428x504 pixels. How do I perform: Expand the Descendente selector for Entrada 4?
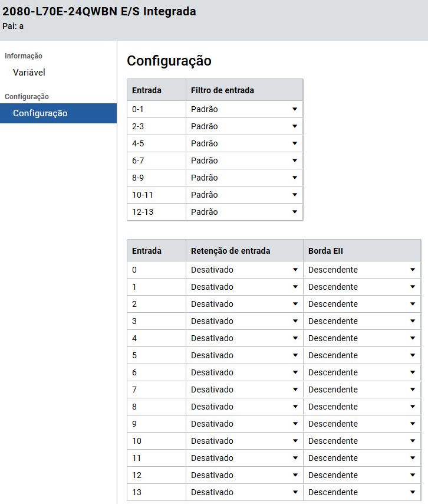coord(362,338)
